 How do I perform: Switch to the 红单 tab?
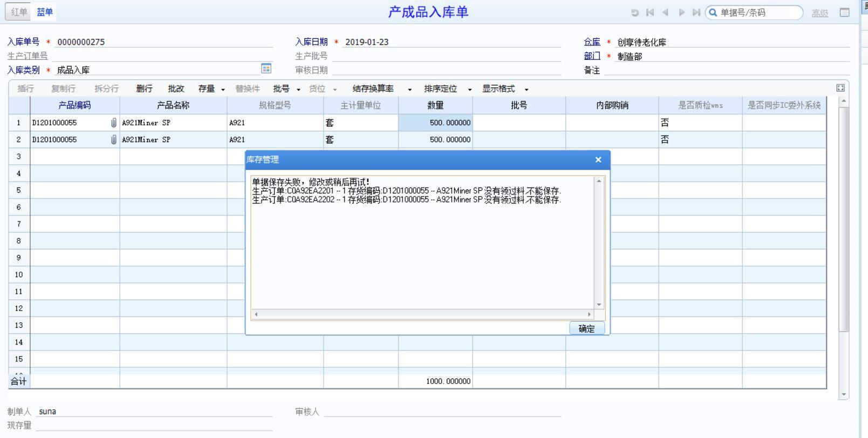(19, 12)
